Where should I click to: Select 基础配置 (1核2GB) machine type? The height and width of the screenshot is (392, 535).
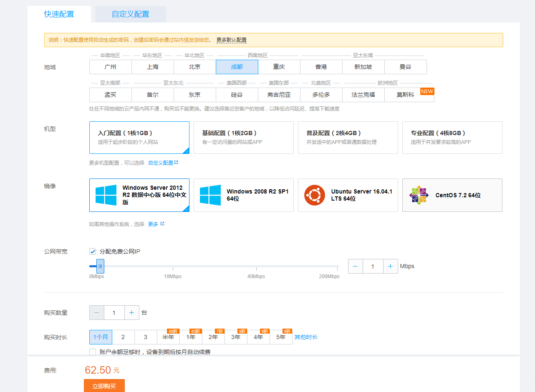244,138
